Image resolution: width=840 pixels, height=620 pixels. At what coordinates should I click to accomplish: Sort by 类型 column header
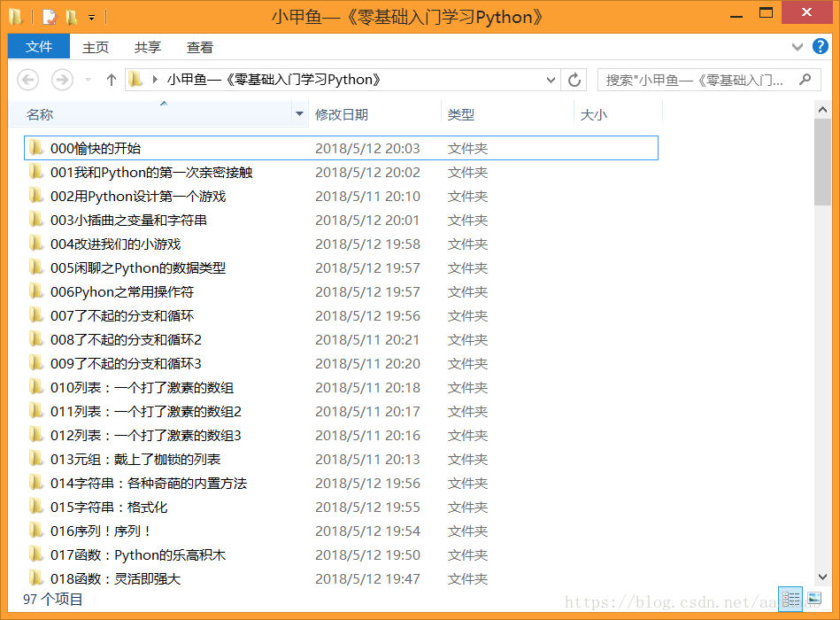pos(507,114)
